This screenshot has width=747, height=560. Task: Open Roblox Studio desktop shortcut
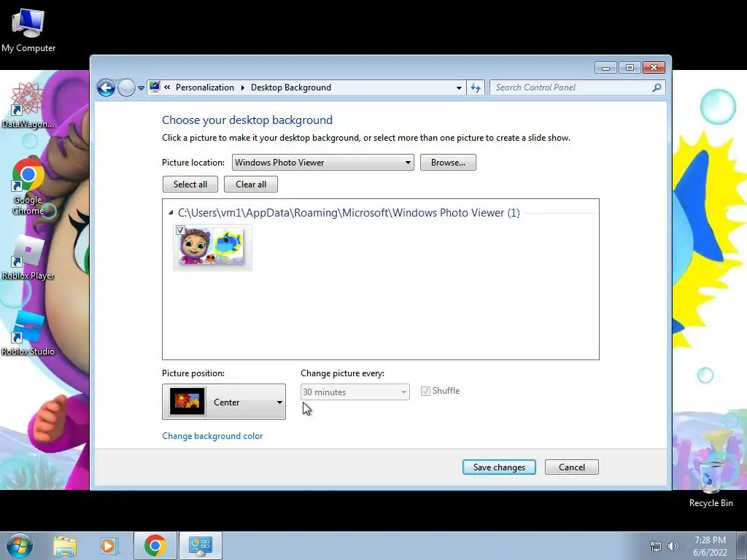28,333
